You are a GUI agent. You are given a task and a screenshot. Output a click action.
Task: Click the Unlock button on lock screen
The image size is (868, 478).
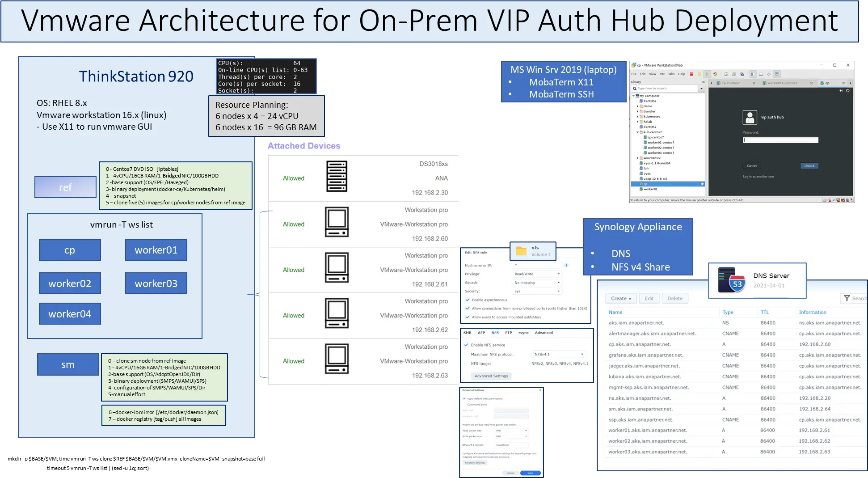tap(809, 166)
